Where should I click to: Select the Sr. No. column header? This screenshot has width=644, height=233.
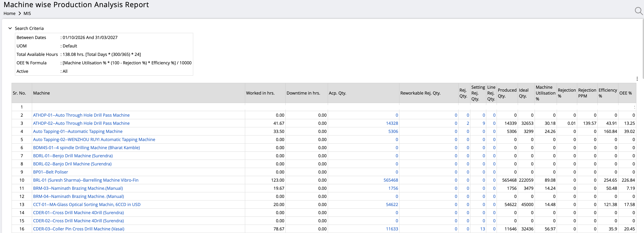coord(22,93)
